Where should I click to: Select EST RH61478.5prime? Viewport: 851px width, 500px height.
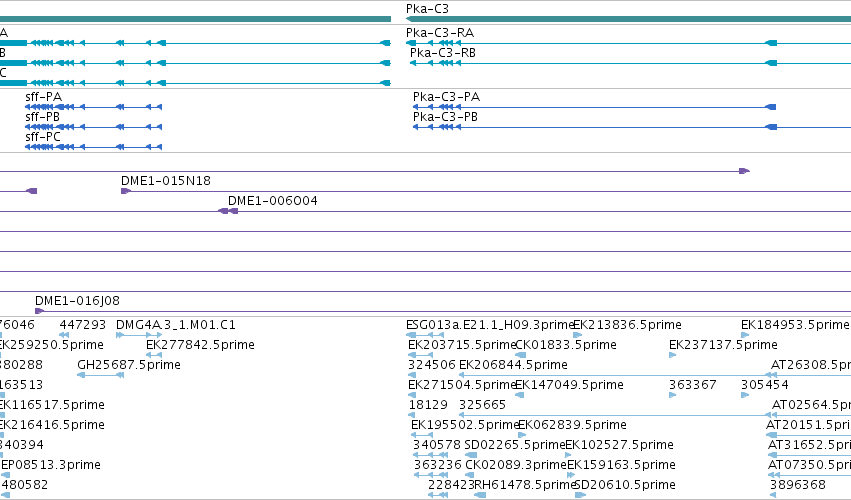pos(524,485)
